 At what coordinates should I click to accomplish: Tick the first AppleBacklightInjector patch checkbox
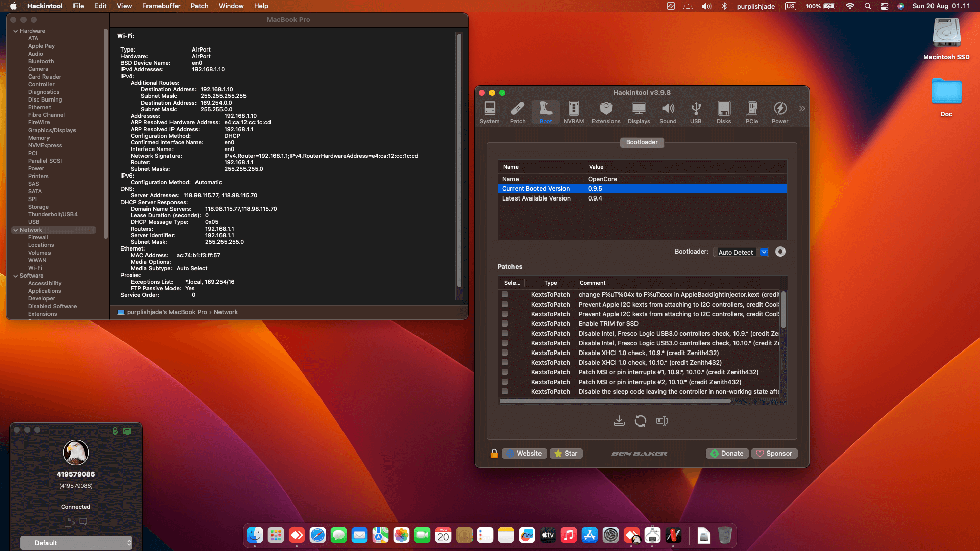[x=505, y=294]
